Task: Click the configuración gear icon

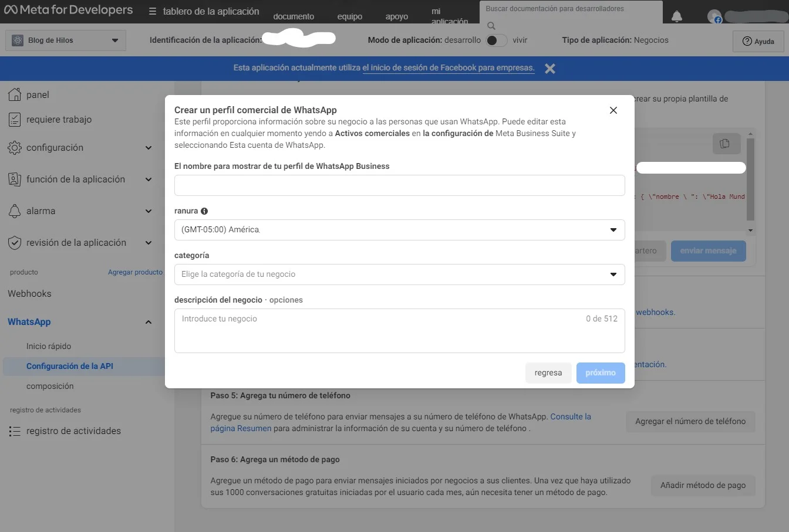Action: click(15, 148)
